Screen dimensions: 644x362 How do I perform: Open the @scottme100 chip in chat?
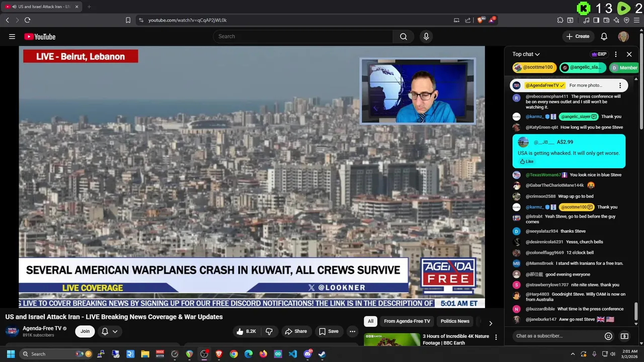tap(535, 67)
